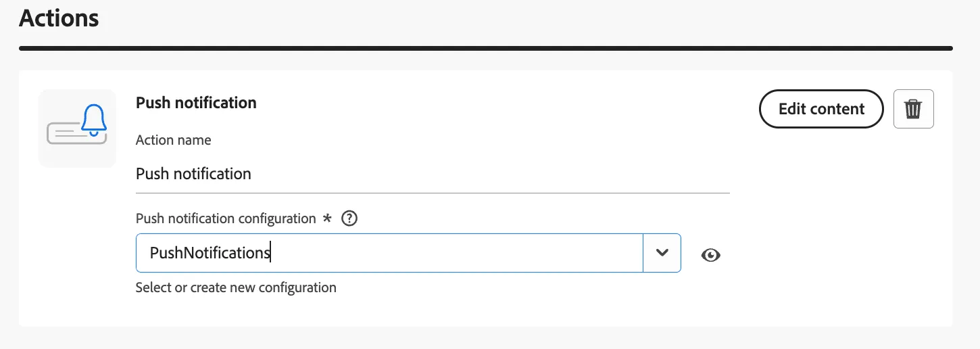Image resolution: width=980 pixels, height=349 pixels.
Task: Click into the Action name text field
Action: (x=433, y=174)
